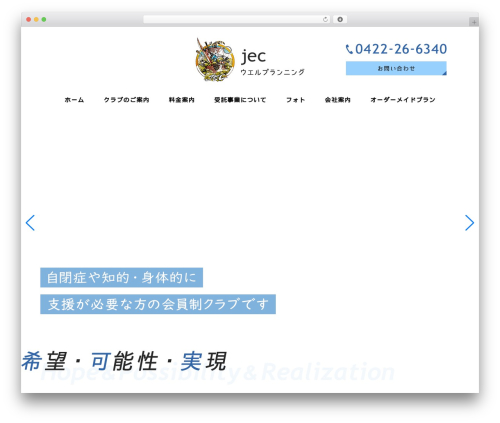Click the お問い合わせ contact button

click(396, 68)
